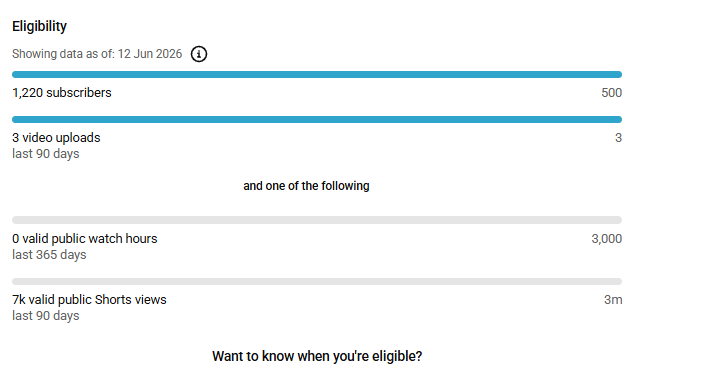The image size is (706, 382).
Task: Click 'Want to know when you're eligible?'
Action: [317, 356]
